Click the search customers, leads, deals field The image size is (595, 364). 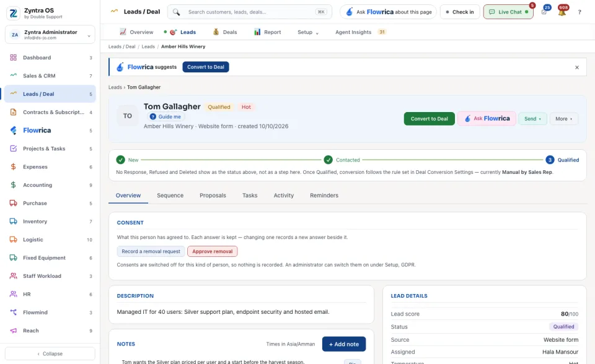coord(250,12)
